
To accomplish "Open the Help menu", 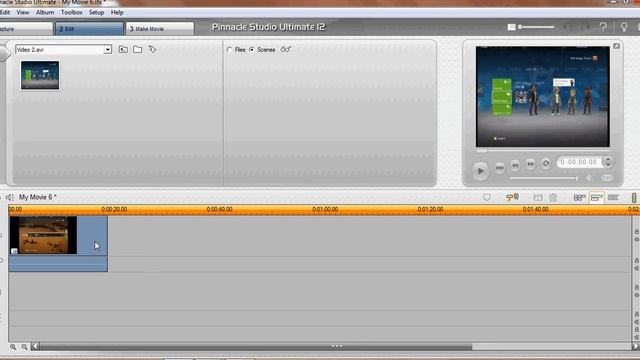I will tap(117, 13).
